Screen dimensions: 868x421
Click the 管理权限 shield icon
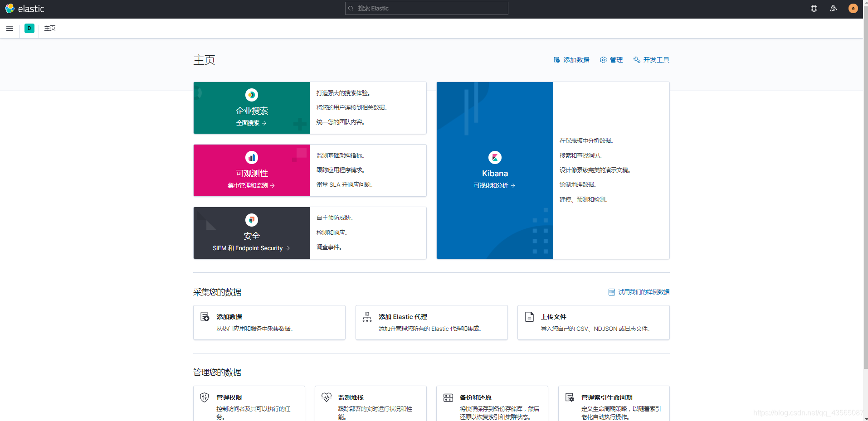(x=205, y=397)
